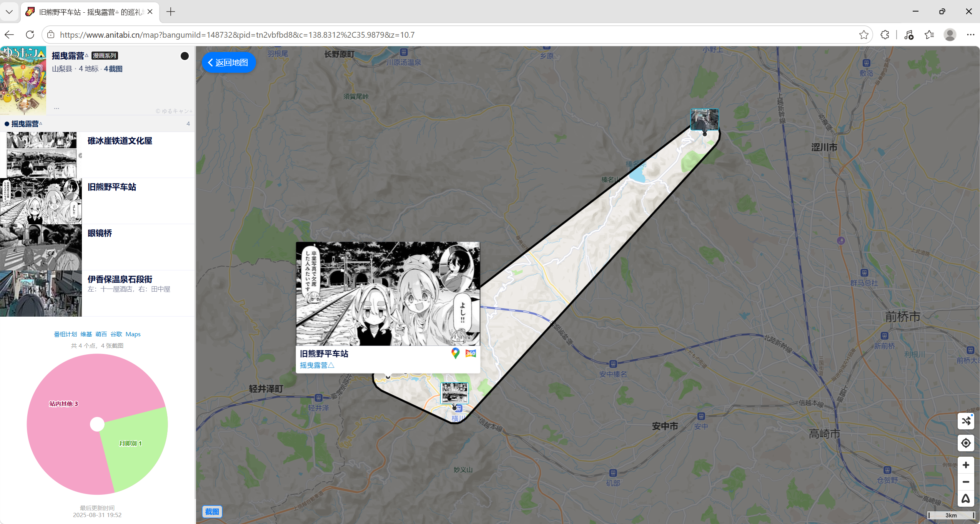This screenshot has width=980, height=524.
Task: Open the 旧熊野平车站 sidebar thumbnail
Action: coord(41,201)
